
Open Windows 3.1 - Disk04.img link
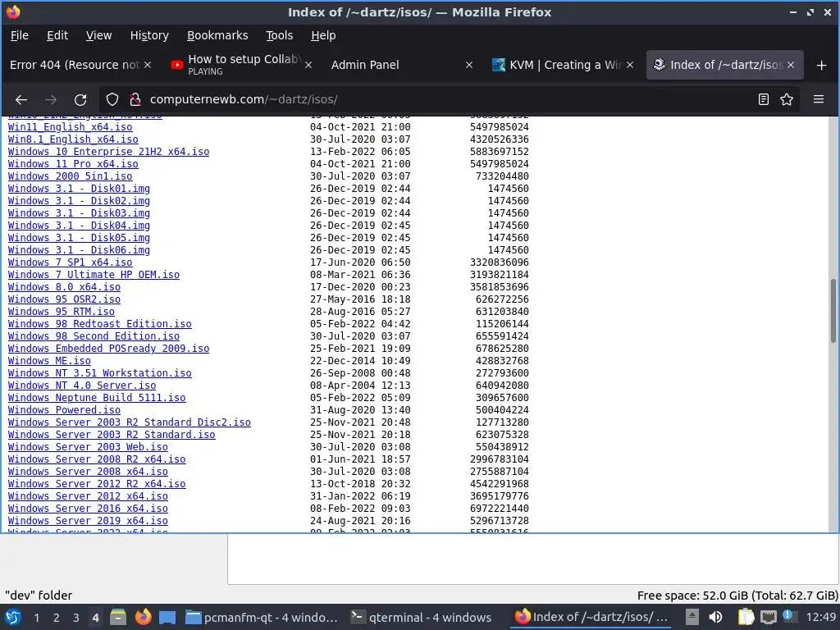coord(79,226)
